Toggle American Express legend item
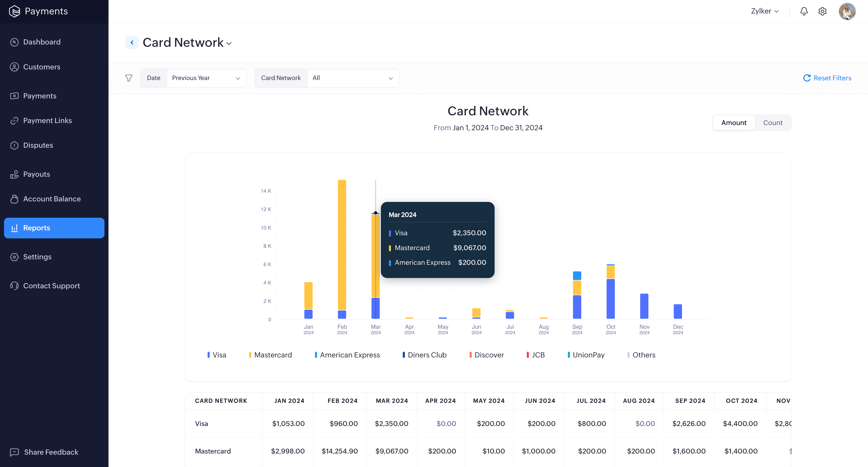 click(x=347, y=355)
